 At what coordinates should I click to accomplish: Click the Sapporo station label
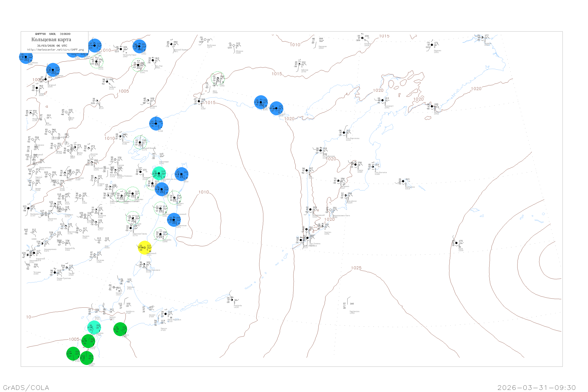[112, 317]
